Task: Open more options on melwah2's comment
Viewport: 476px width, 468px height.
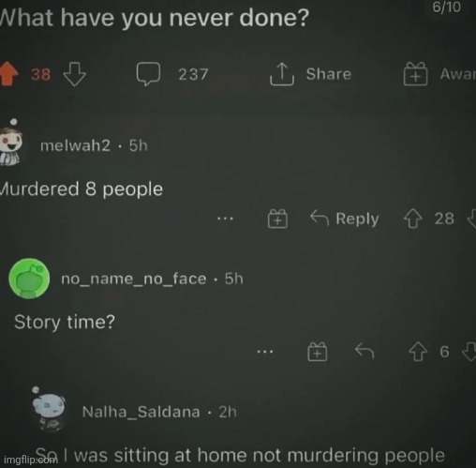Action: pyautogui.click(x=225, y=219)
